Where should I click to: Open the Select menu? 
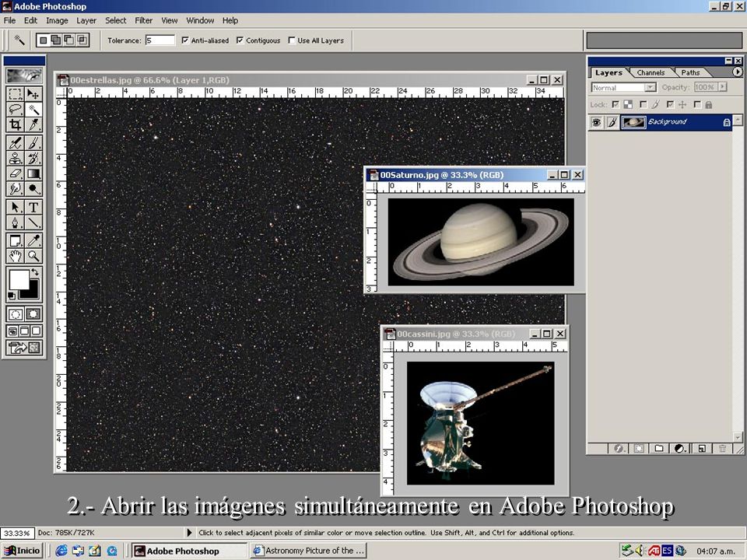coord(116,20)
